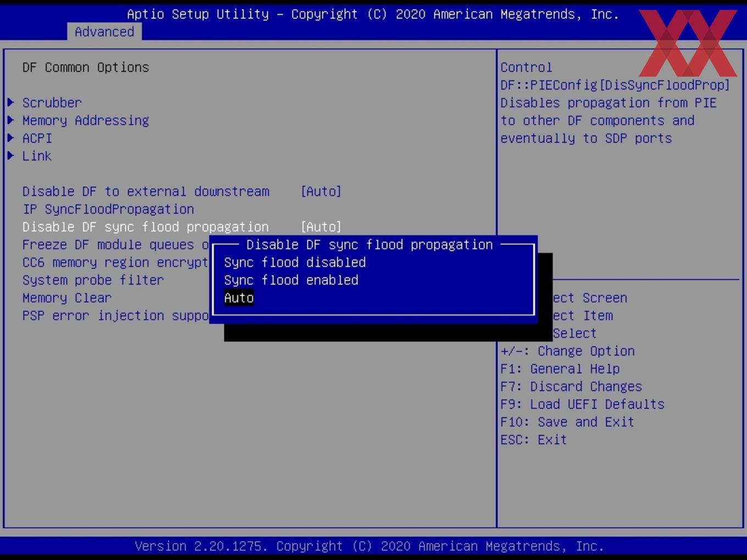Select System probe filter row
Viewport: 747px width, 560px height.
click(x=93, y=280)
